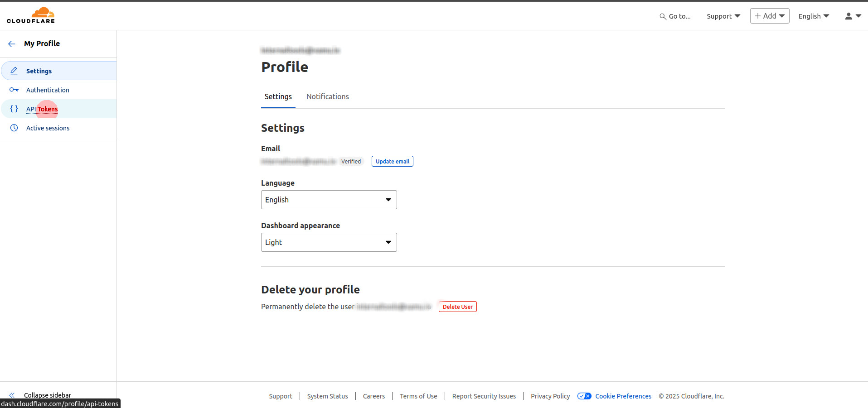Click the Update email button
Image resolution: width=868 pixels, height=408 pixels.
click(393, 161)
